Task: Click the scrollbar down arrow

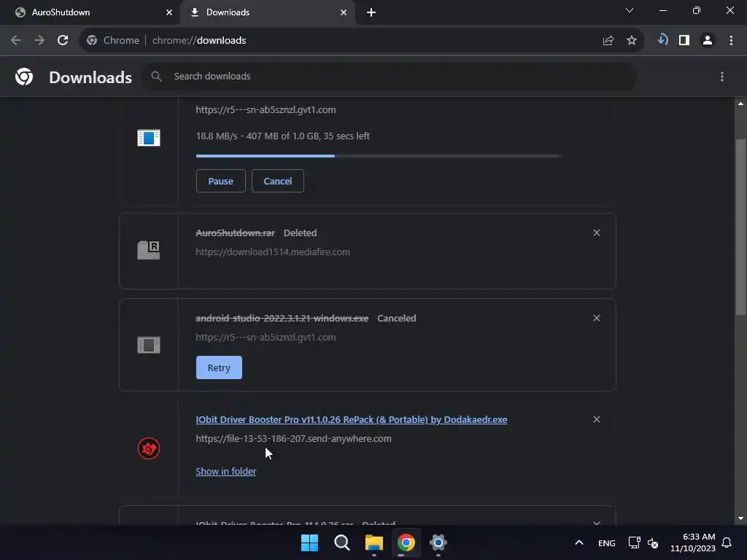Action: (740, 518)
